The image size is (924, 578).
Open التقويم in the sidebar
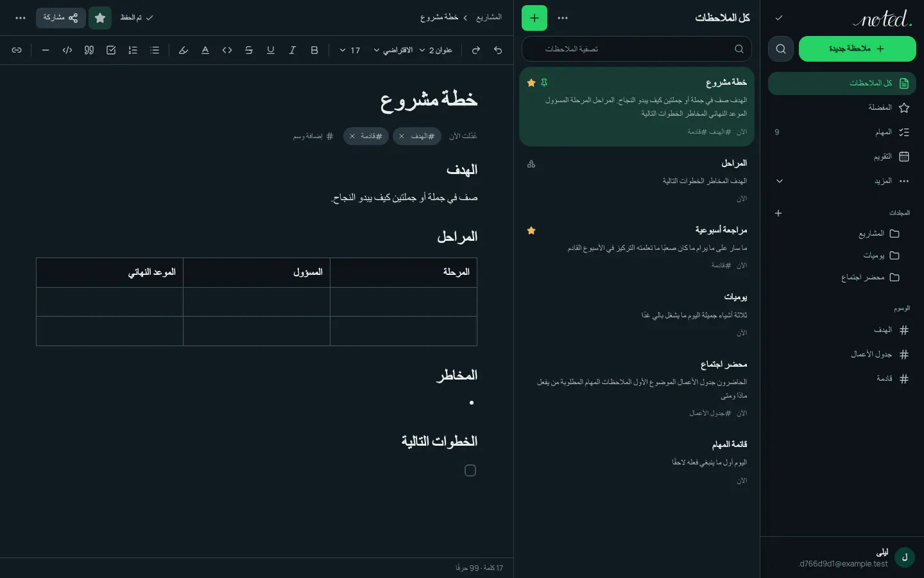point(842,157)
